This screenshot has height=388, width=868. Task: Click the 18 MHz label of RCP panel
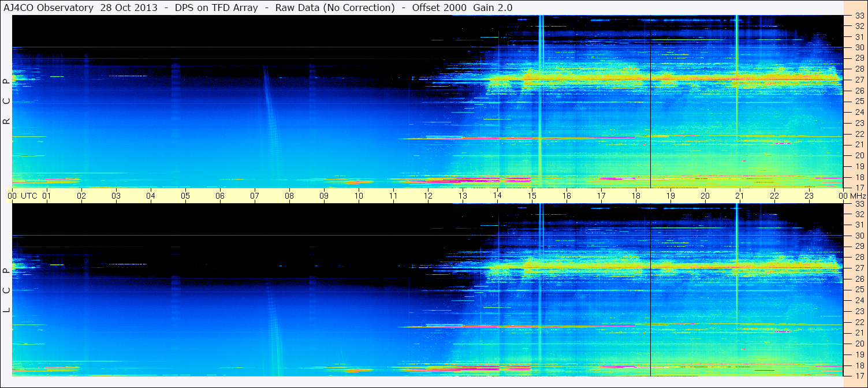[859, 177]
